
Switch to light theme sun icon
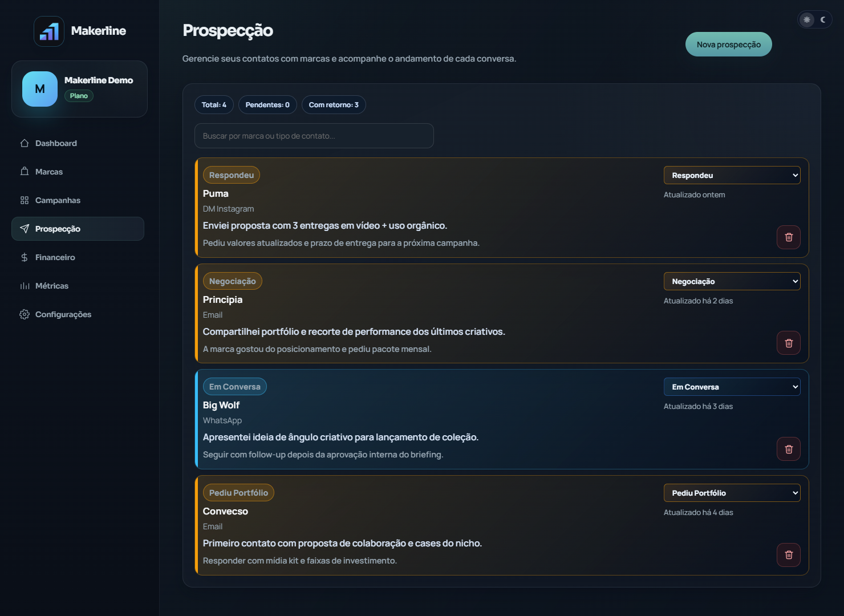click(807, 19)
